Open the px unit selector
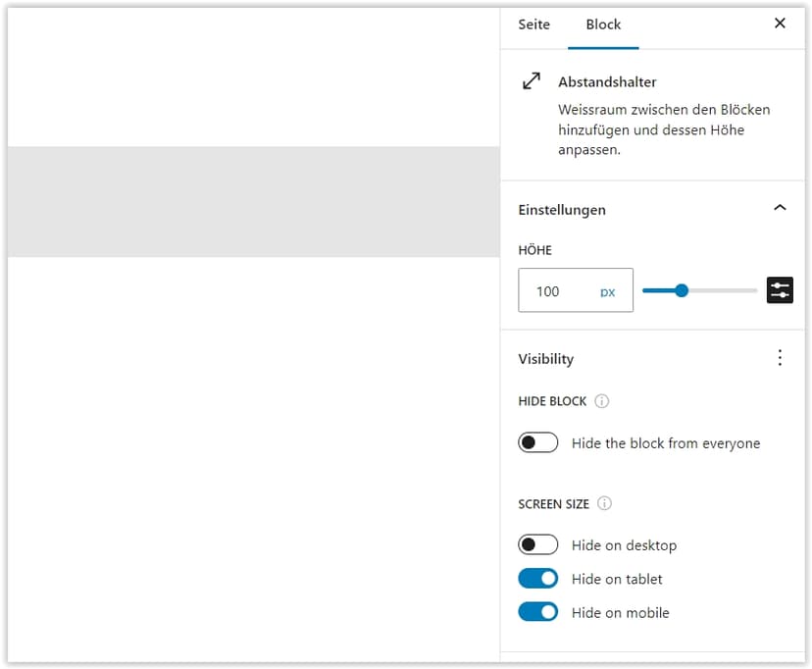This screenshot has width=812, height=669. [x=607, y=292]
